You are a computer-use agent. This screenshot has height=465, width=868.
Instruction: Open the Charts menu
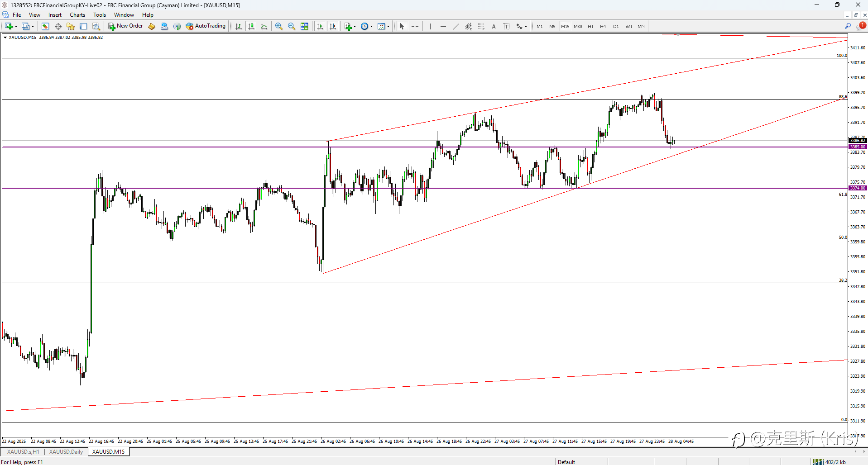77,15
